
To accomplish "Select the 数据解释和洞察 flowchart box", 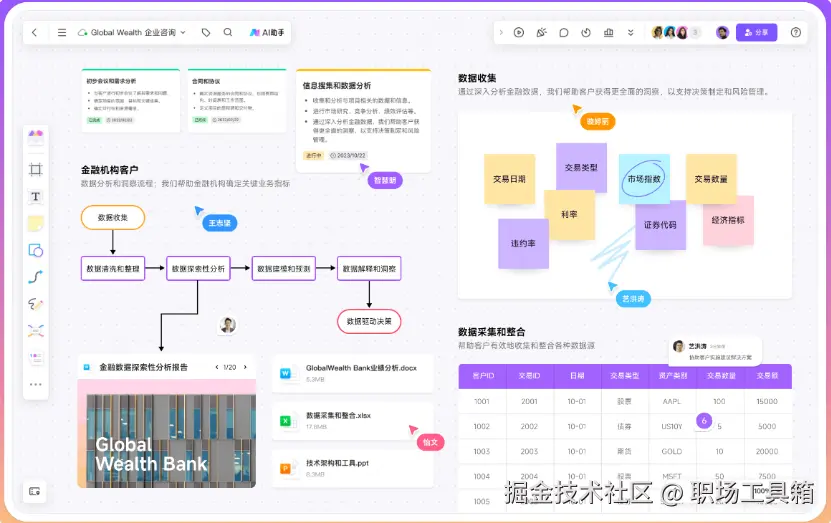I will (369, 269).
